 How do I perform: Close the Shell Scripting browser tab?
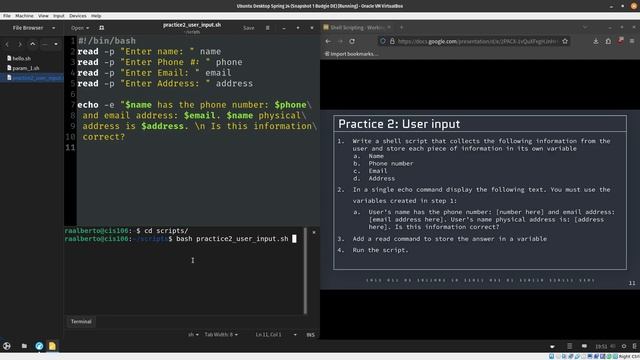(x=389, y=27)
